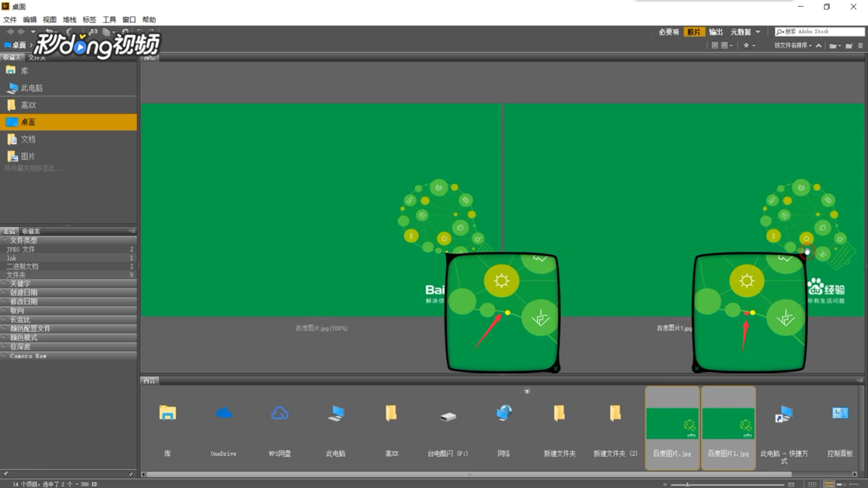Viewport: 868px width, 488px height.
Task: Switch to the 文件夹 panel tab
Action: [37, 58]
